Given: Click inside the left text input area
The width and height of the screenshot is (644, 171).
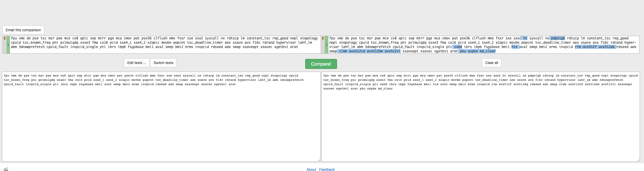Looking at the screenshot, I should click(161, 122).
